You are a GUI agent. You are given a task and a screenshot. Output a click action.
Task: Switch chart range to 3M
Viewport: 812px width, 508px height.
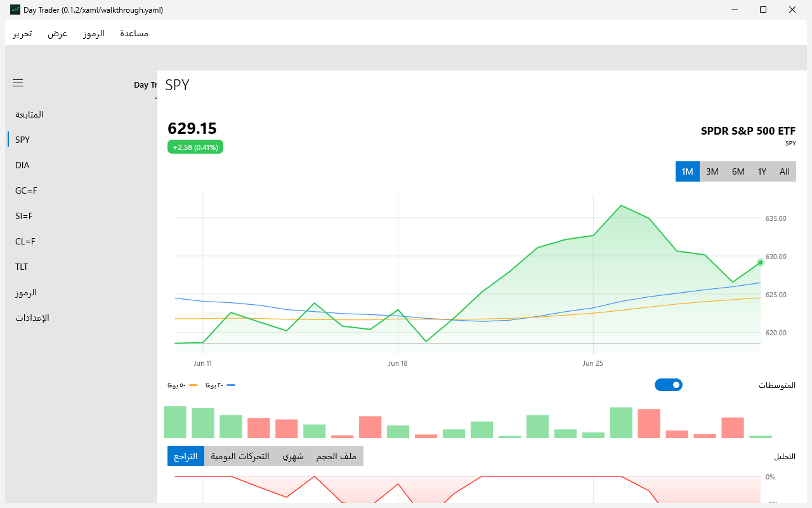click(712, 171)
